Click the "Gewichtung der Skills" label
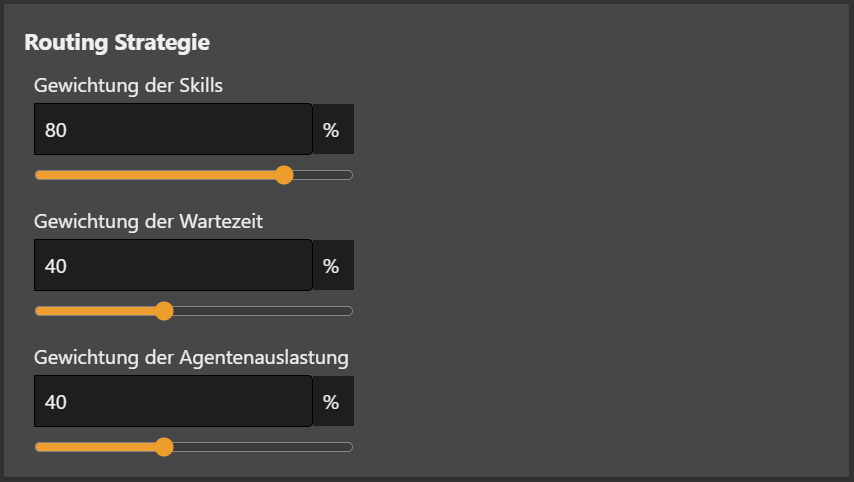The image size is (854, 482). tap(128, 86)
